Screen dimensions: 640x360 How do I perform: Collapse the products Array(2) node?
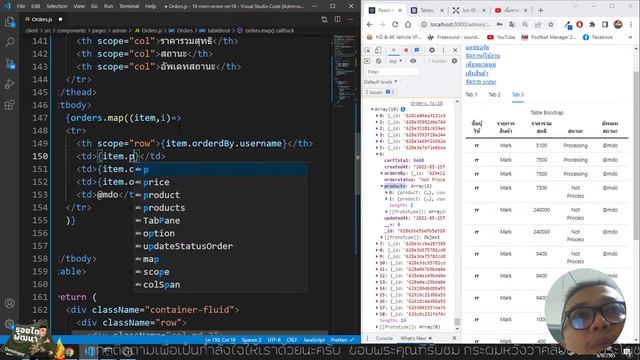[x=382, y=186]
